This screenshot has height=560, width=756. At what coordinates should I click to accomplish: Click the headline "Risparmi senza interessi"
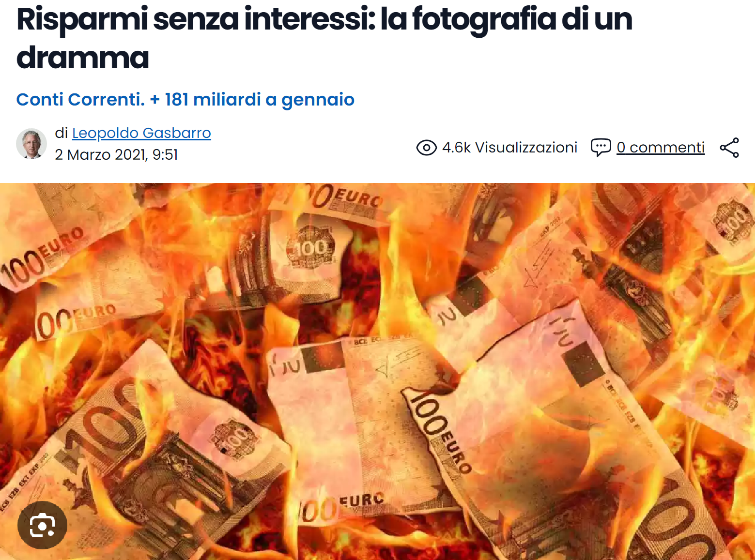pyautogui.click(x=195, y=20)
